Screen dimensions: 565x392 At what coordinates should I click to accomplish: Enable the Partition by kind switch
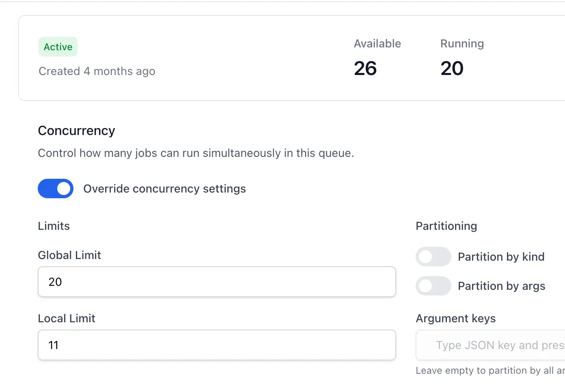tap(433, 257)
